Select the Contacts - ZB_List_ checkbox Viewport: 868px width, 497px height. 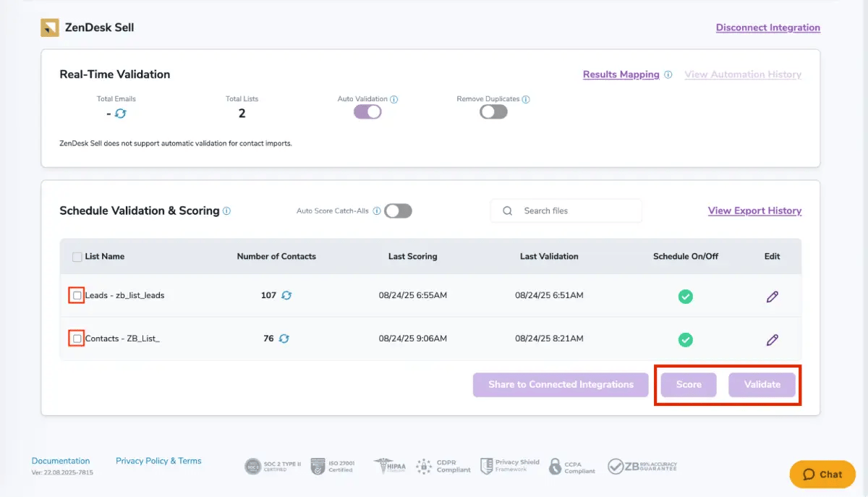[76, 339]
